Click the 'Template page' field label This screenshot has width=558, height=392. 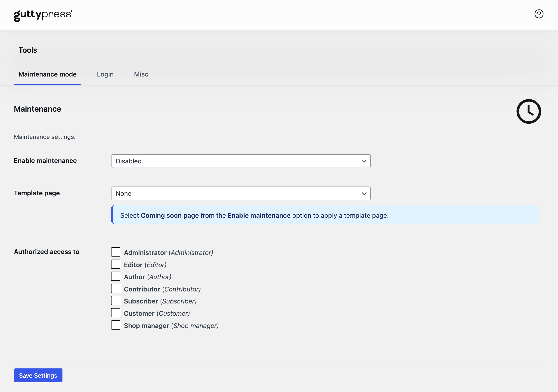pyautogui.click(x=37, y=193)
